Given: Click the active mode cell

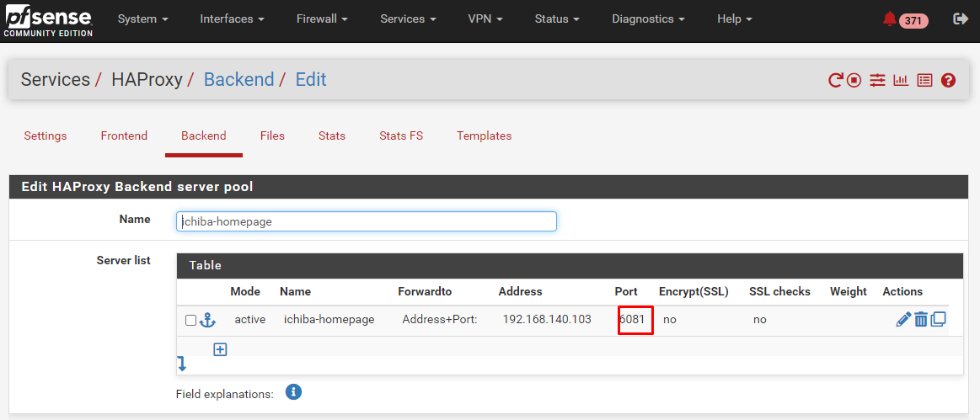Looking at the screenshot, I should [x=250, y=320].
